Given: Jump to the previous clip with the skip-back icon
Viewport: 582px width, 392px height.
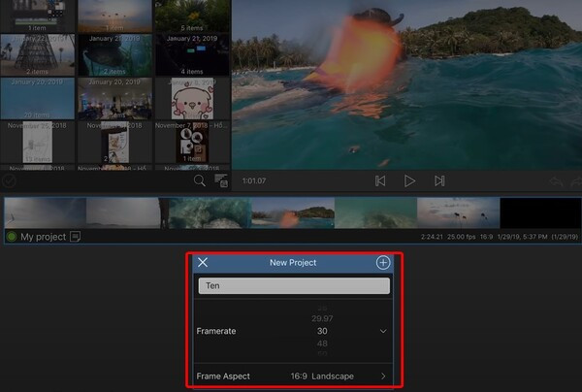Looking at the screenshot, I should [380, 181].
